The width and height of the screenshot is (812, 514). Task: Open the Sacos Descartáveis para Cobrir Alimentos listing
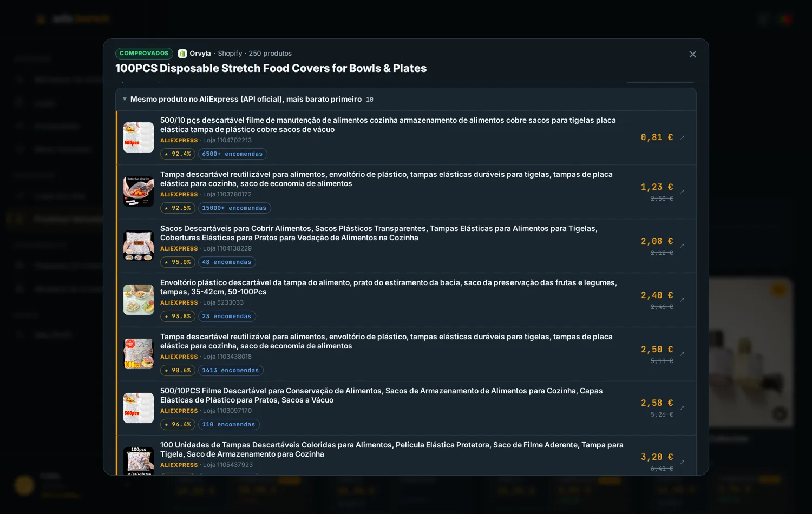(379, 233)
